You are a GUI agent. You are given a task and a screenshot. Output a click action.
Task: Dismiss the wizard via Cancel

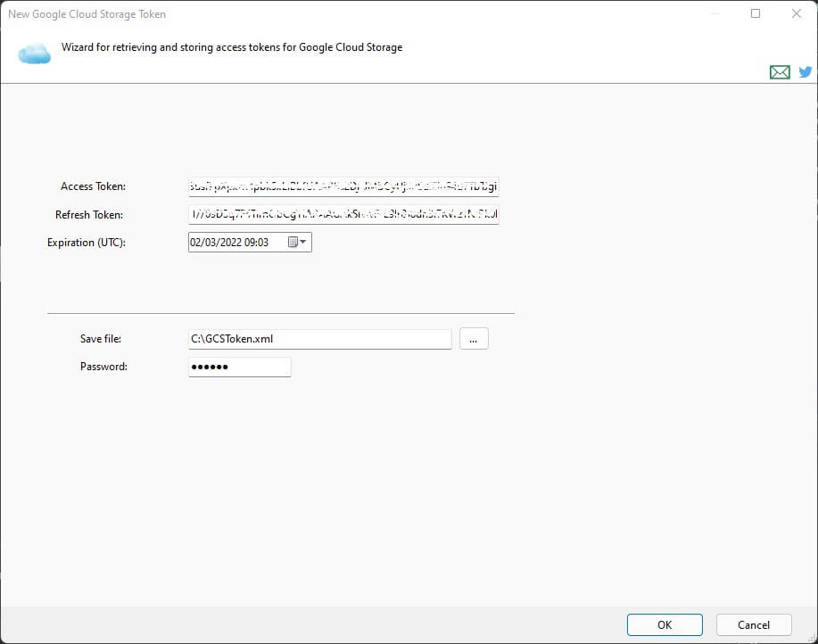(753, 624)
